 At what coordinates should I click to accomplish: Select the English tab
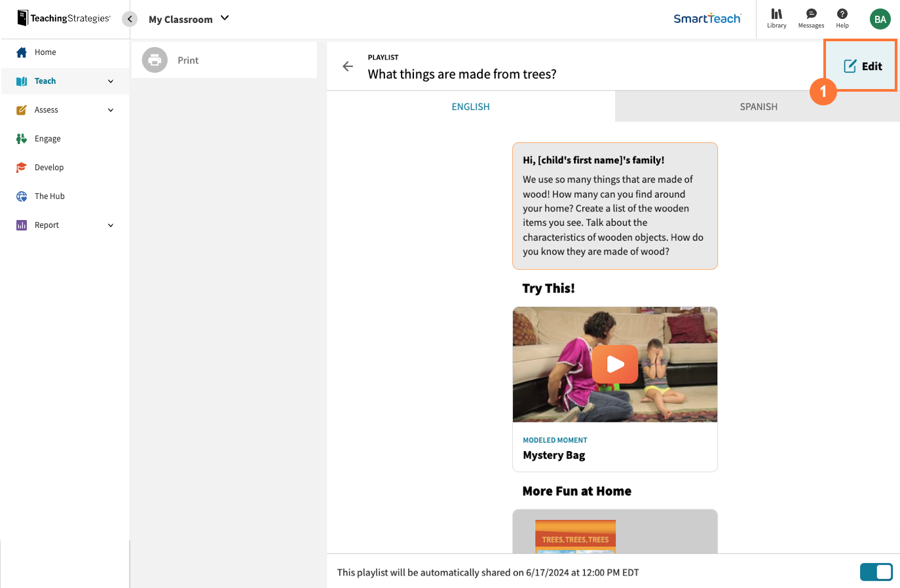tap(470, 106)
